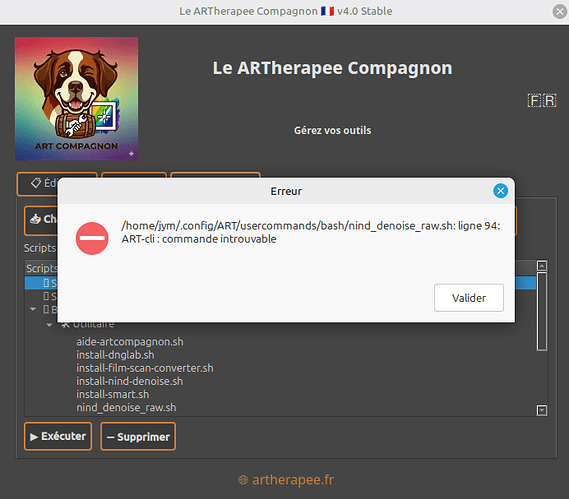Open the artherapee.fr link

pyautogui.click(x=293, y=480)
